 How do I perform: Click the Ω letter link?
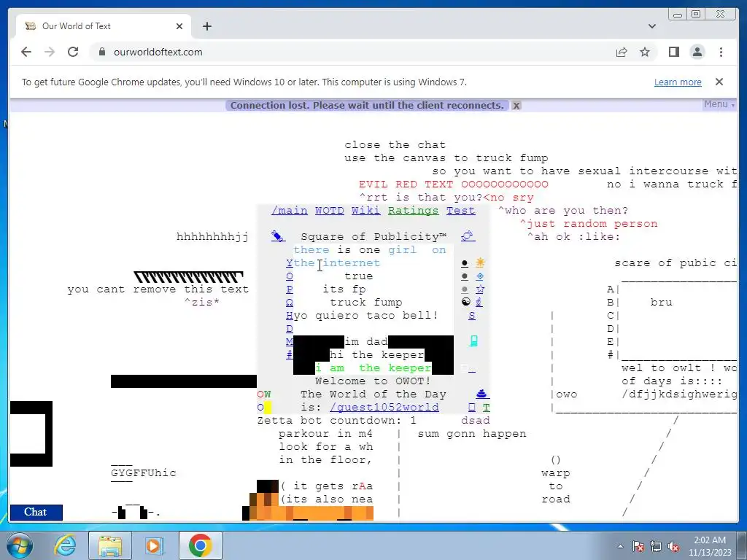[289, 303]
